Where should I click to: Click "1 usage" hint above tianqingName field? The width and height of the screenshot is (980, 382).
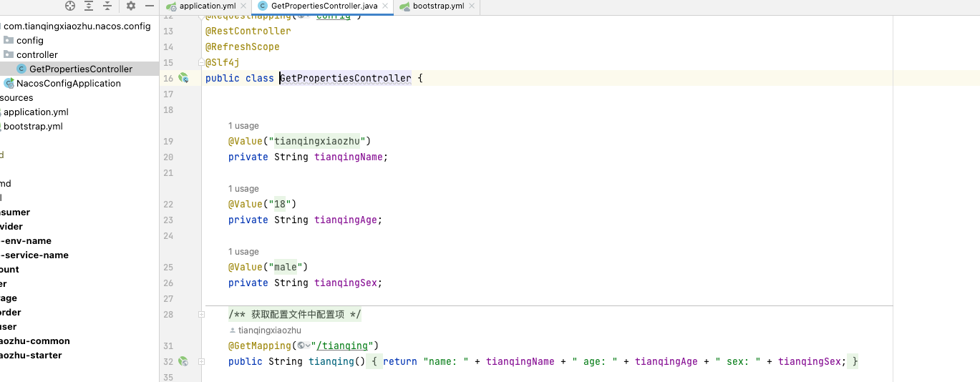pos(243,126)
